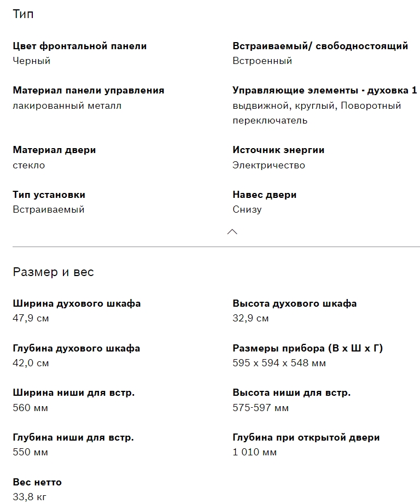Click the Размер и вес heading

(x=53, y=272)
